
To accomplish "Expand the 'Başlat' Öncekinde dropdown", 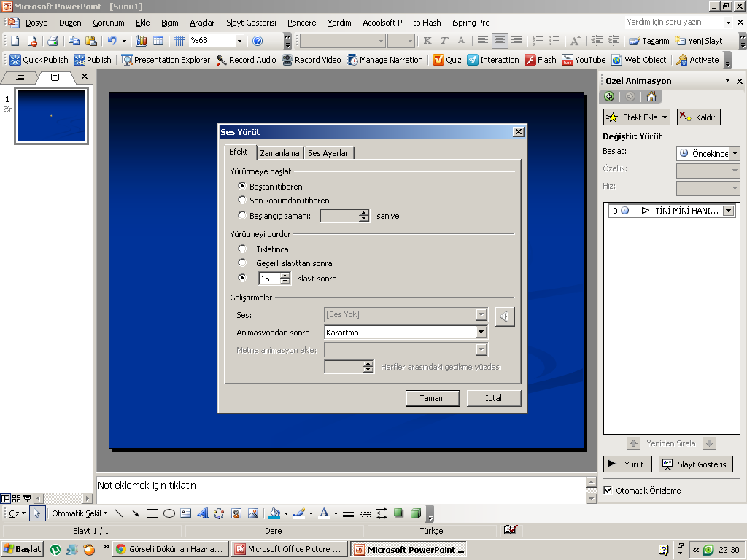I will (x=734, y=154).
